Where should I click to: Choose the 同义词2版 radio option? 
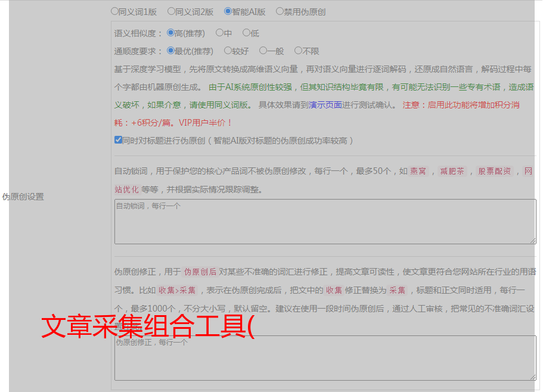(172, 11)
